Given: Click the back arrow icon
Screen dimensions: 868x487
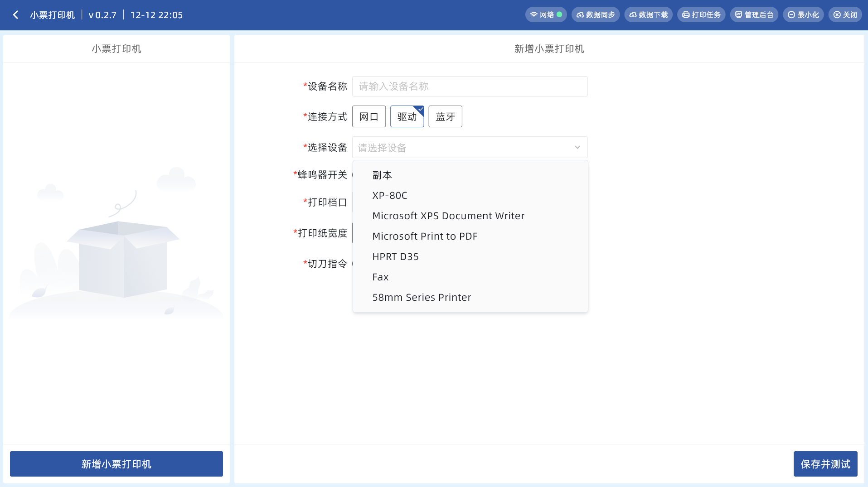Looking at the screenshot, I should [16, 15].
